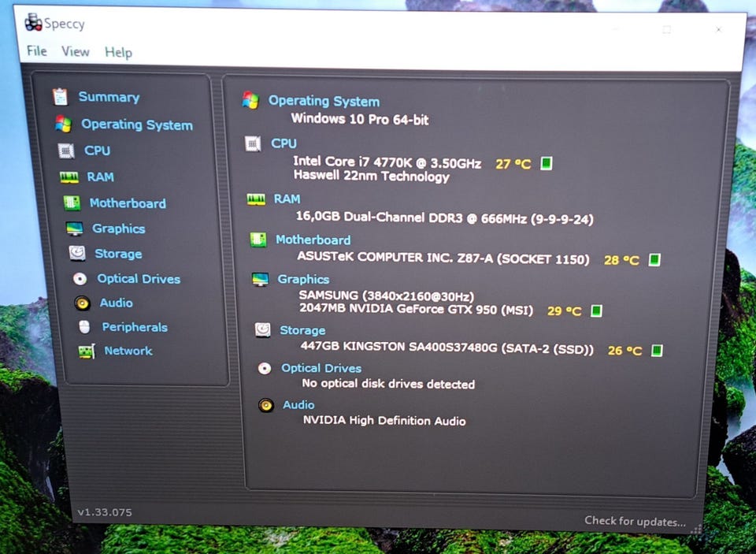Select Audio in the sidebar
Image resolution: width=756 pixels, height=554 pixels.
pos(117,303)
